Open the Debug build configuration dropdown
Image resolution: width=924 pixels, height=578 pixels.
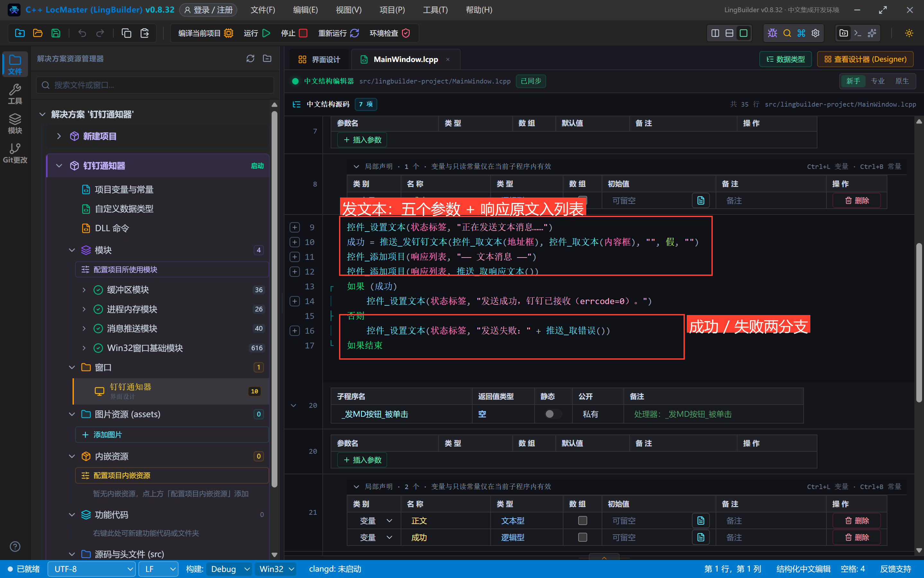pyautogui.click(x=229, y=569)
